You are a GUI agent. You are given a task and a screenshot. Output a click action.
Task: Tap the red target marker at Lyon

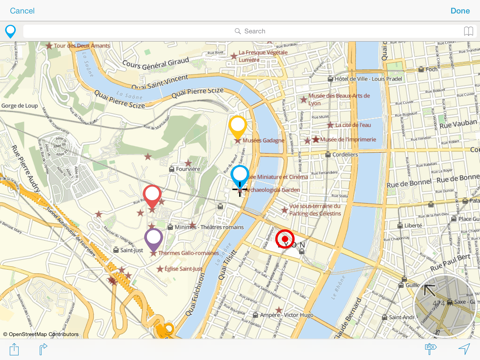[x=285, y=239]
